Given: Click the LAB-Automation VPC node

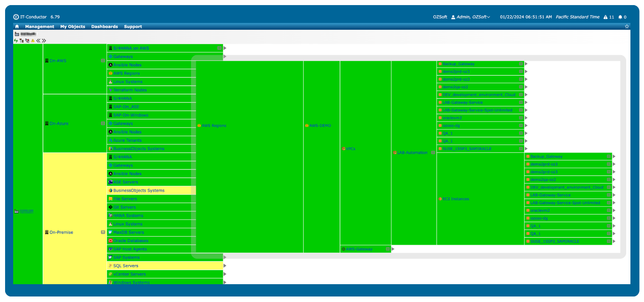Looking at the screenshot, I should click(412, 153).
